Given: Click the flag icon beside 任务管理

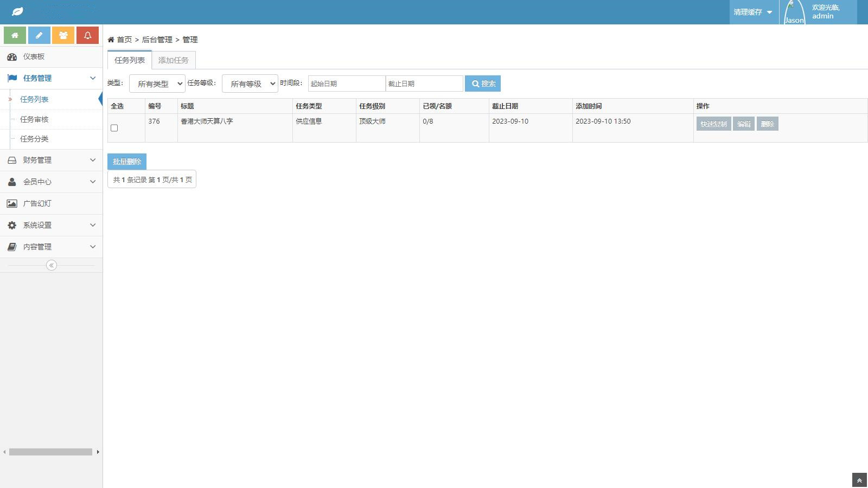Looking at the screenshot, I should [x=12, y=78].
